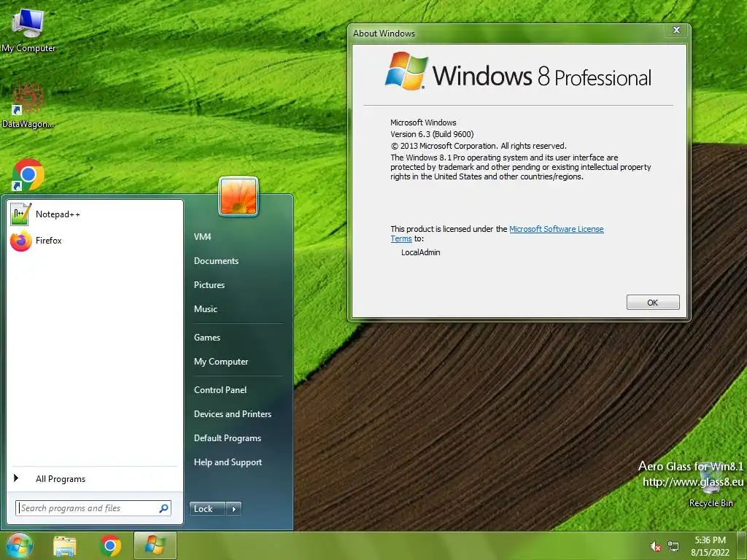Screen dimensions: 747x560
Task: Open Help and Support
Action: (228, 462)
